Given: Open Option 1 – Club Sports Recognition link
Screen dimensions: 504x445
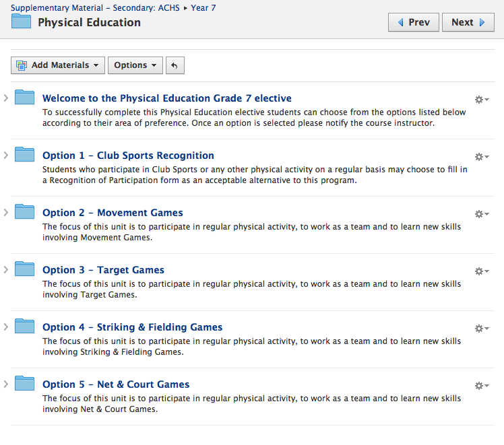Looking at the screenshot, I should pos(128,156).
